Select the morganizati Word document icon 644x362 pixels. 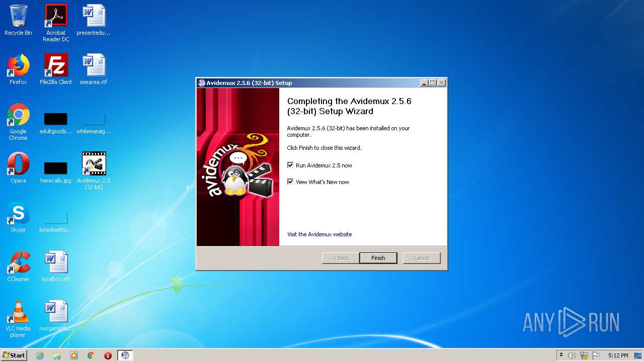pyautogui.click(x=56, y=316)
